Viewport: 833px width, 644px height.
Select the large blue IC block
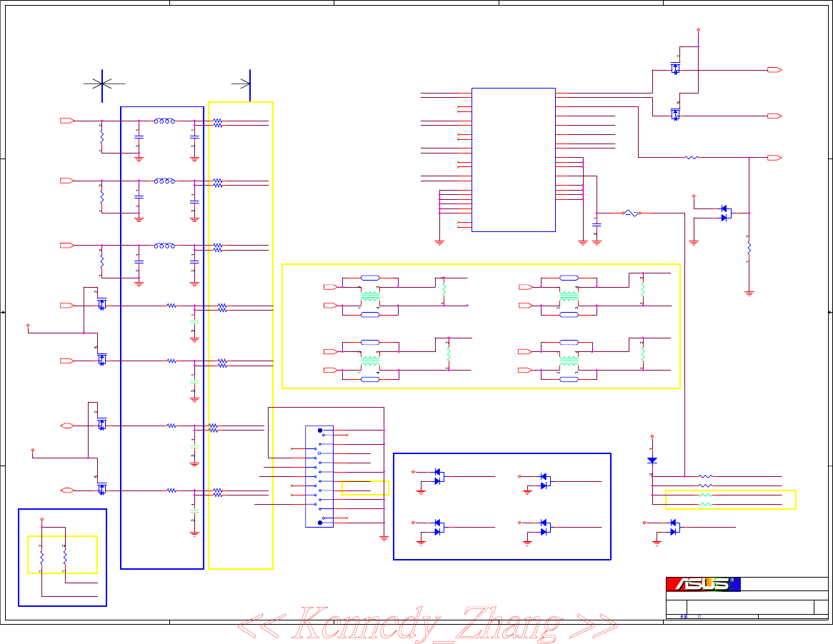(x=513, y=160)
